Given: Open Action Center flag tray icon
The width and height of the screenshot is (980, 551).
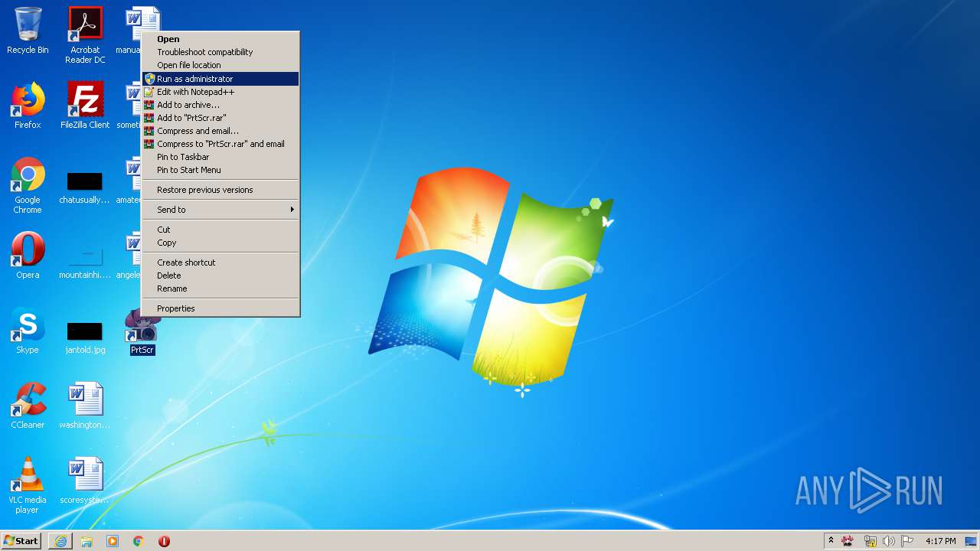Looking at the screenshot, I should [x=908, y=541].
